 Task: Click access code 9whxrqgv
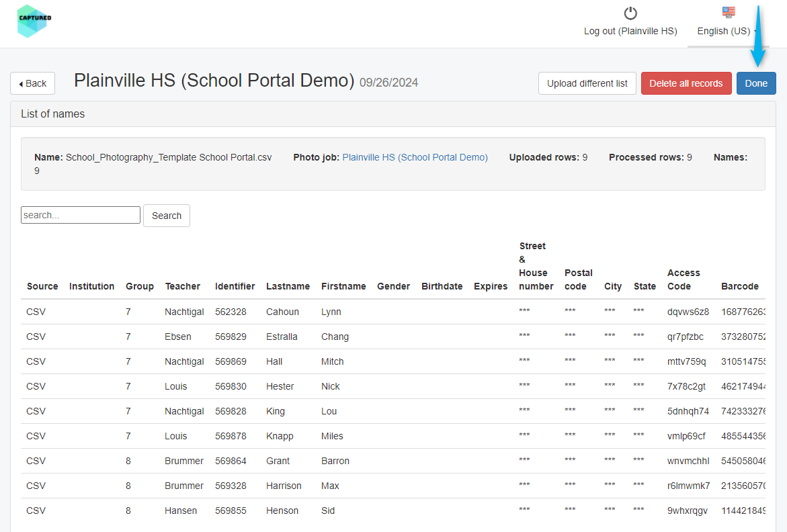(688, 511)
